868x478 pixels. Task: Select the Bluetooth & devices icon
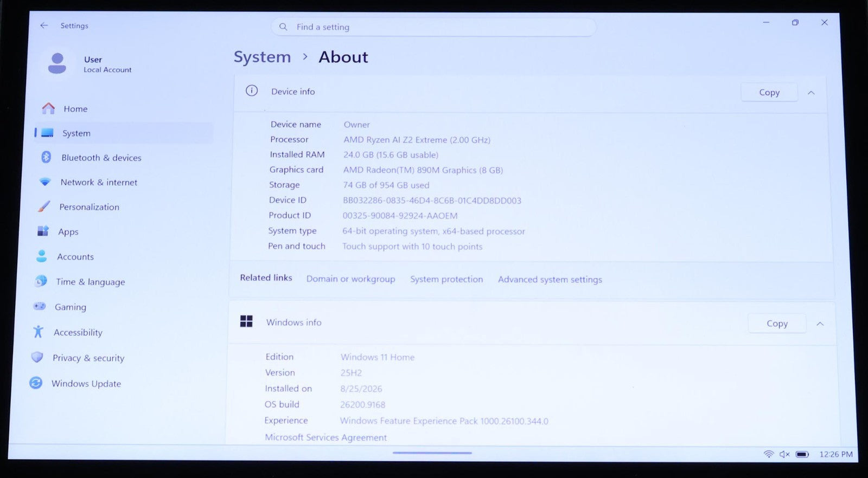(x=46, y=157)
